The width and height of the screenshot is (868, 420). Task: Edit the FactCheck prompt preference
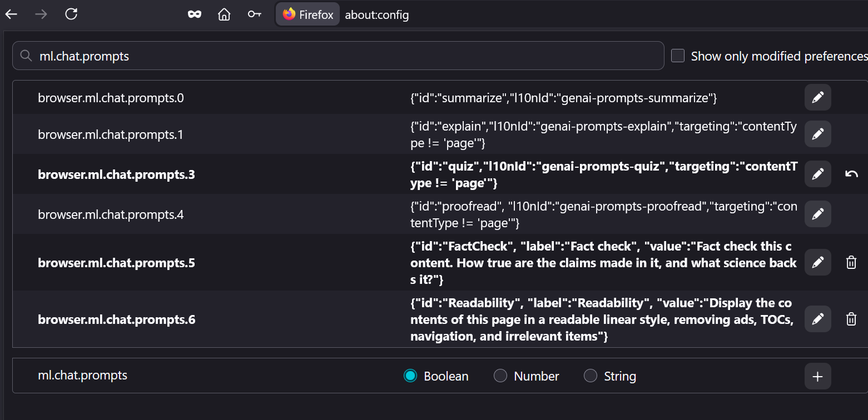[x=817, y=262]
